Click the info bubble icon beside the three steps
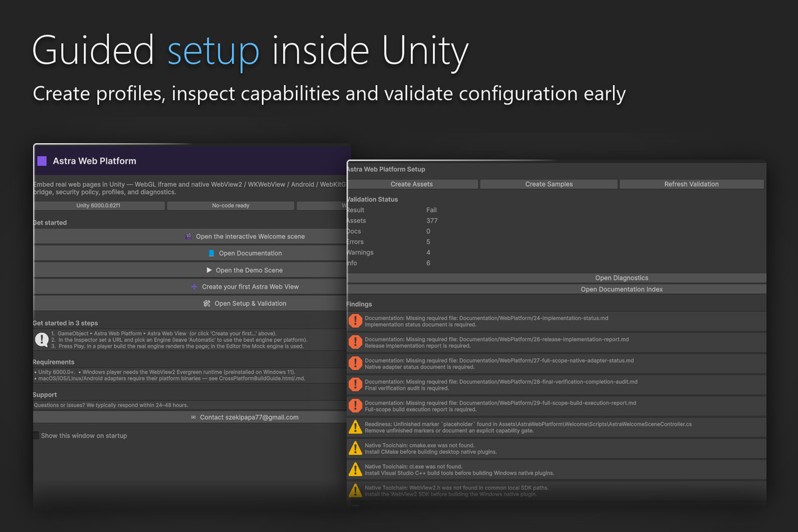This screenshot has height=532, width=798. [42, 339]
